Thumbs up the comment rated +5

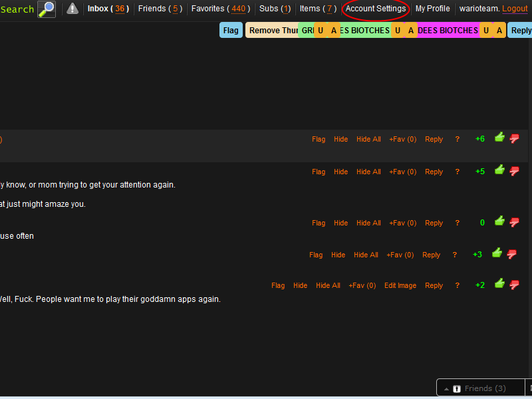point(499,170)
